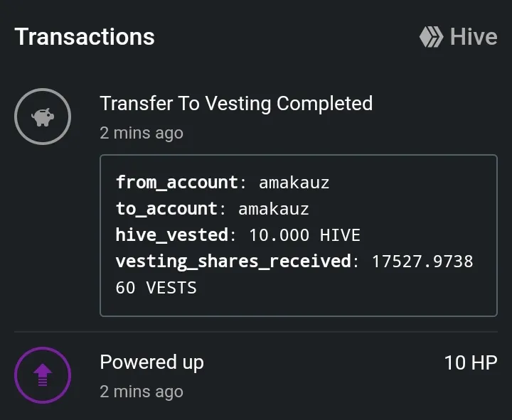Click the from_account value amakauz
Image resolution: width=512 pixels, height=420 pixels.
pyautogui.click(x=294, y=183)
